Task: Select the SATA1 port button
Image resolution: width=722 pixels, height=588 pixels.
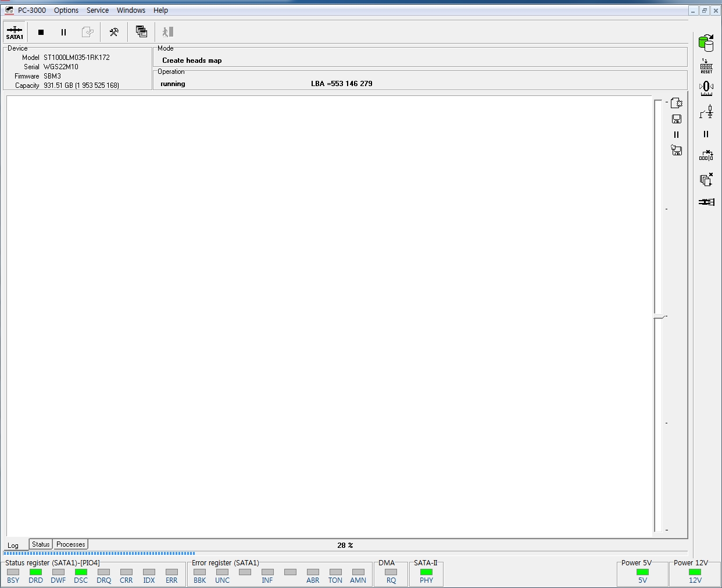Action: coord(15,32)
